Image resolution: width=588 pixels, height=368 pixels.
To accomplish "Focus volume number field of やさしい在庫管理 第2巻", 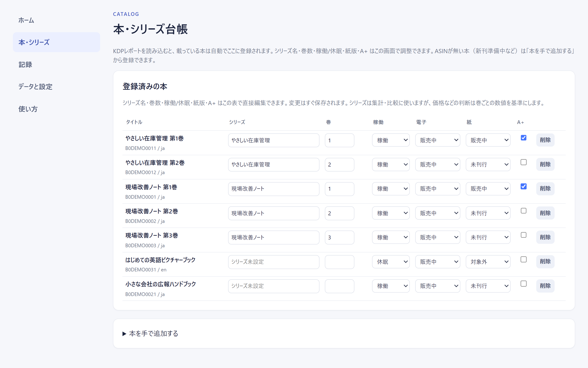I will [x=339, y=164].
